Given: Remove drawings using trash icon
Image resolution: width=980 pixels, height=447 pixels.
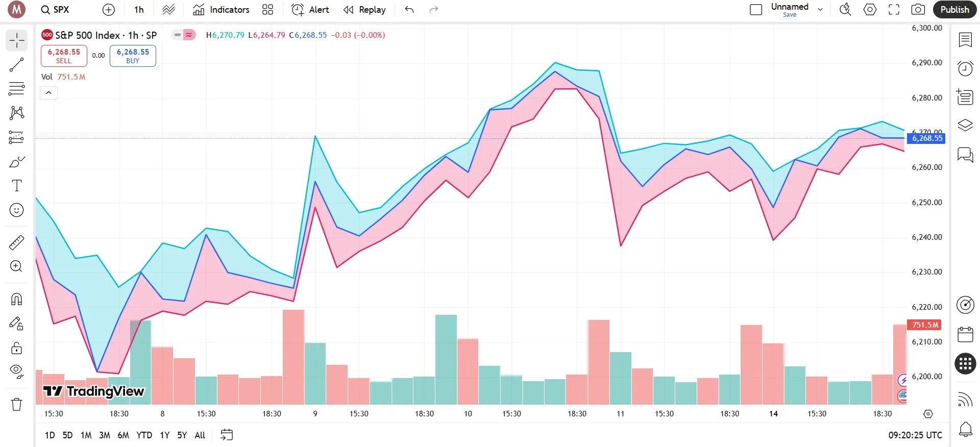Looking at the screenshot, I should click(x=16, y=405).
